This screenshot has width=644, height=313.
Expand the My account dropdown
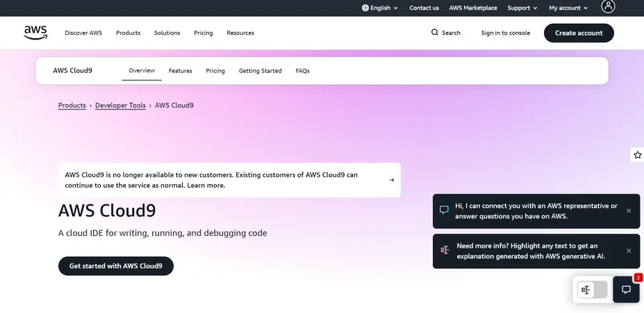568,8
